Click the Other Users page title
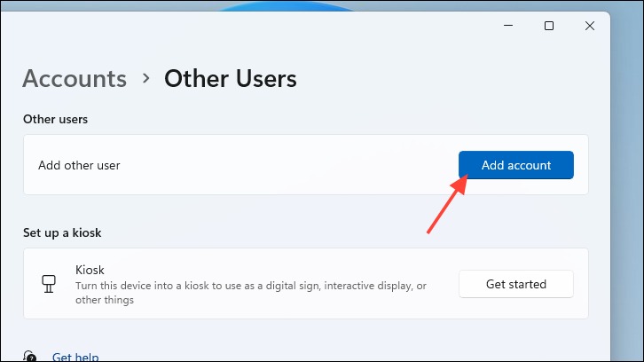 231,78
